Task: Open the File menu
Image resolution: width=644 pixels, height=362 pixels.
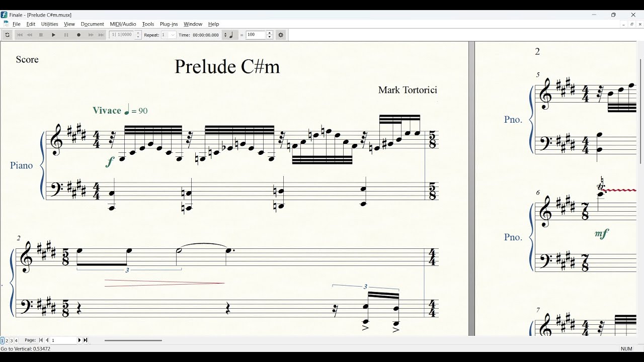Action: [17, 24]
